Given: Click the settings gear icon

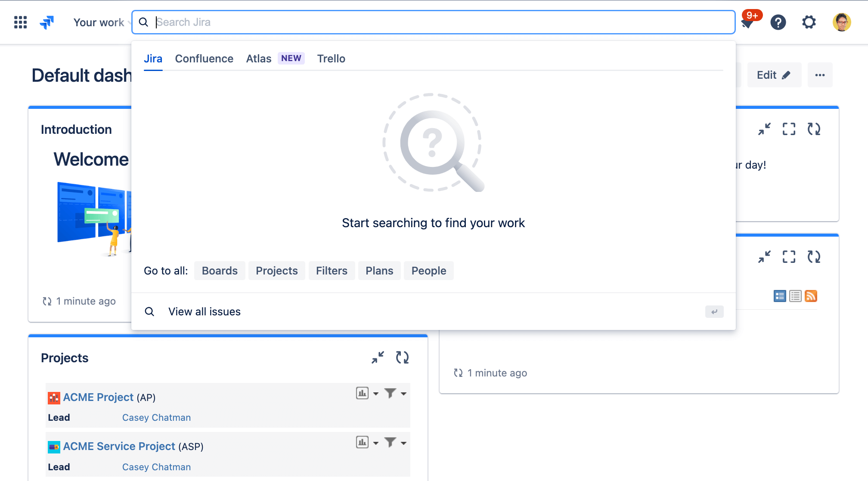Looking at the screenshot, I should pos(809,22).
